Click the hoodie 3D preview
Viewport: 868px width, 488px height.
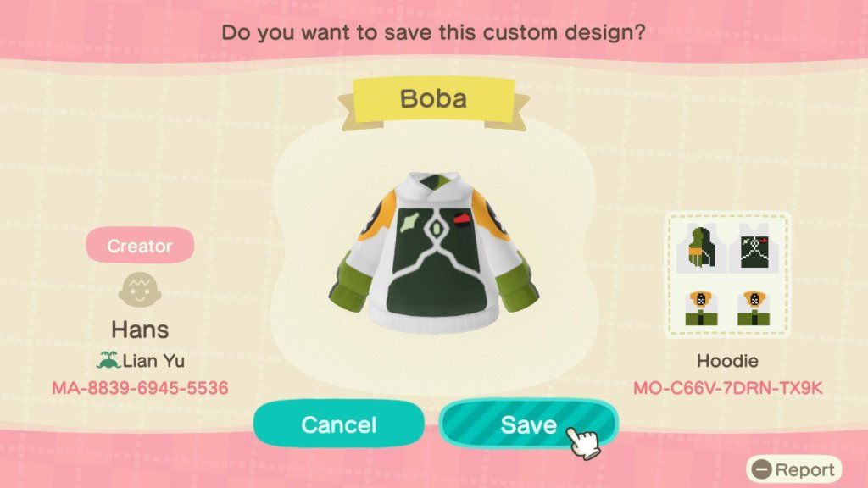tap(434, 252)
